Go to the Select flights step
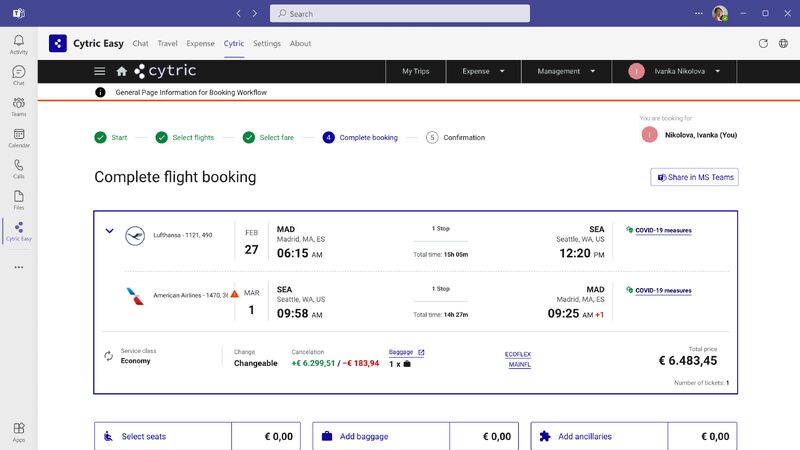 pyautogui.click(x=185, y=137)
